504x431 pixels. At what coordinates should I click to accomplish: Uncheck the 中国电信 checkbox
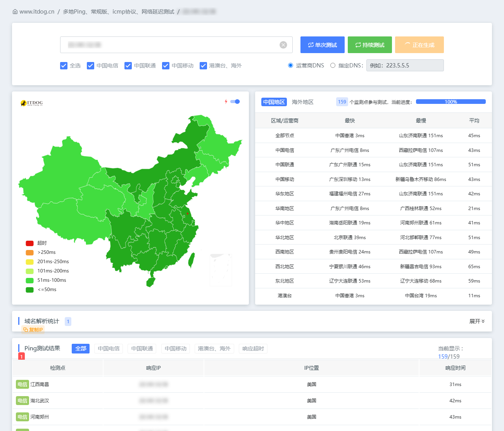click(x=90, y=66)
